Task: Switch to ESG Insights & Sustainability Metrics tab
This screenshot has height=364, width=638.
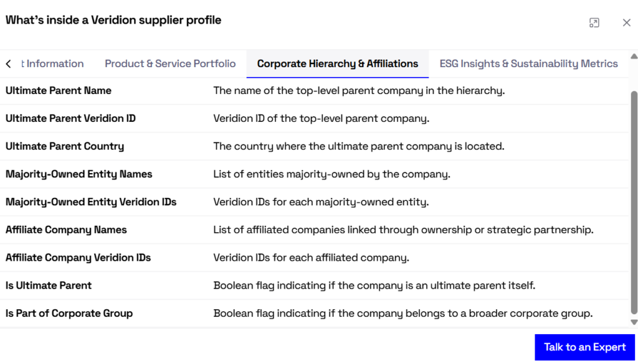Action: [528, 63]
